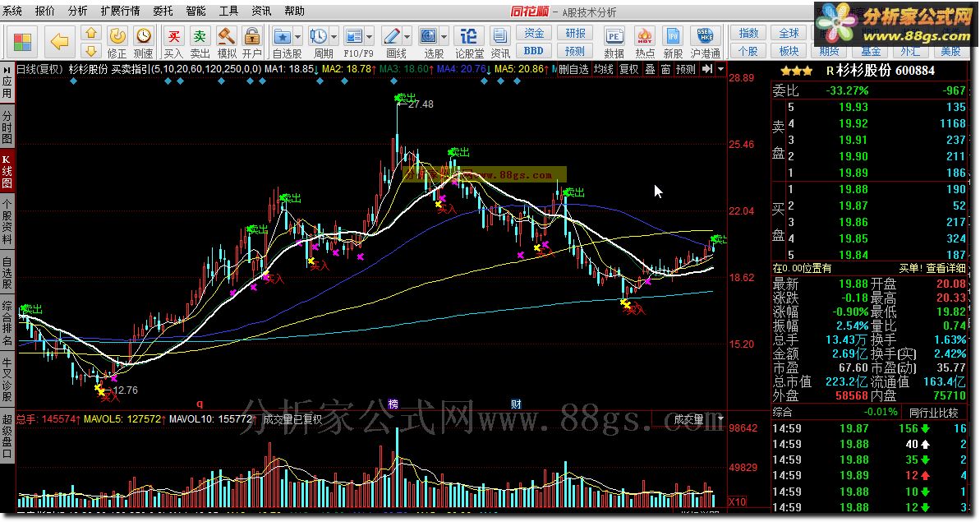The height and width of the screenshot is (522, 980).
Task: Expand the 选股 dropdown arrow
Action: click(444, 37)
